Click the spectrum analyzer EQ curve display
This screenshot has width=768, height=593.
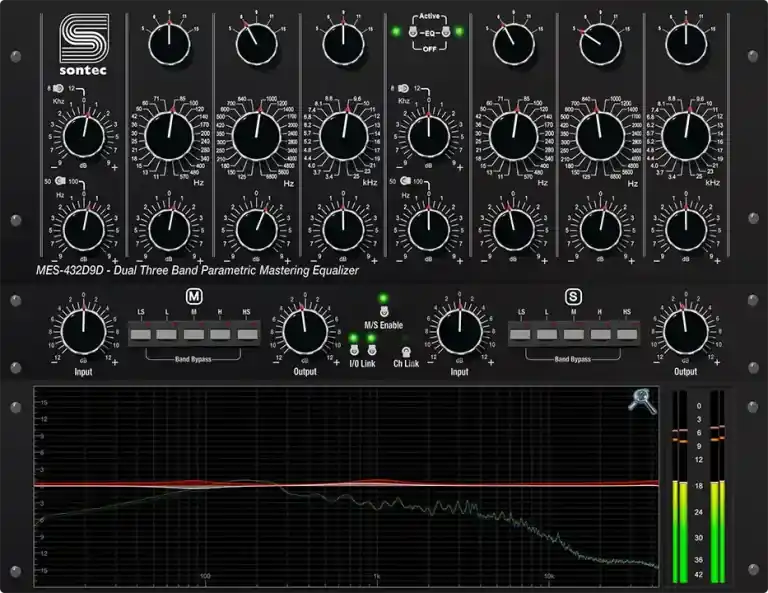click(x=346, y=486)
